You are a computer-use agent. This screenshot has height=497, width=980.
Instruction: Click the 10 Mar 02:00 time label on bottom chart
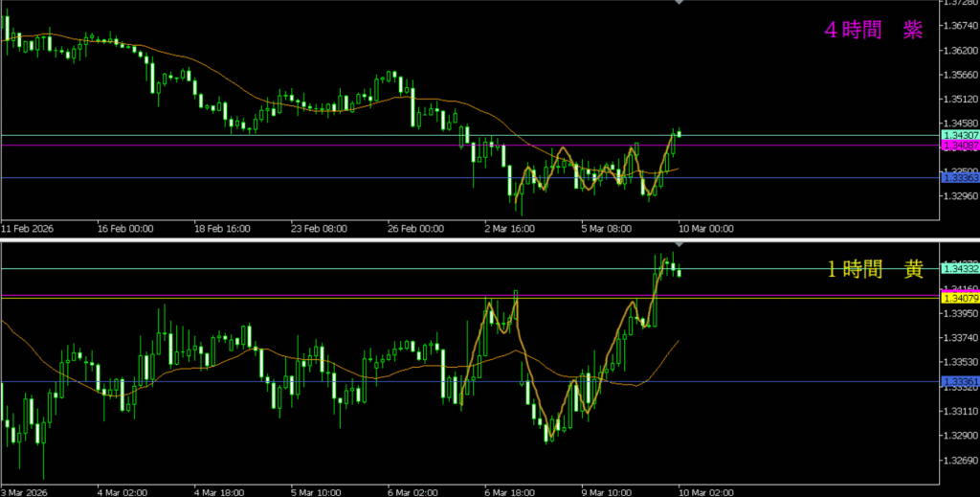[x=706, y=491]
